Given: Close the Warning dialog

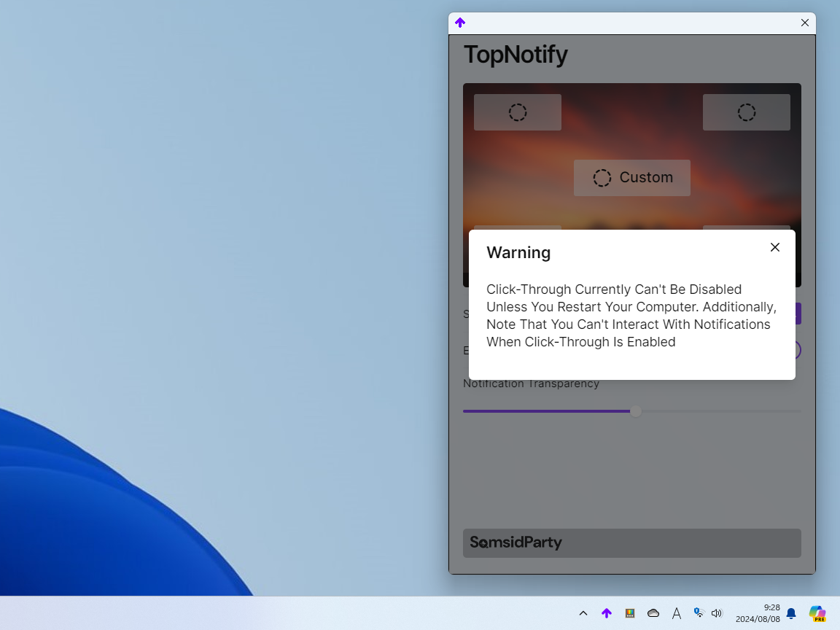Looking at the screenshot, I should tap(774, 247).
